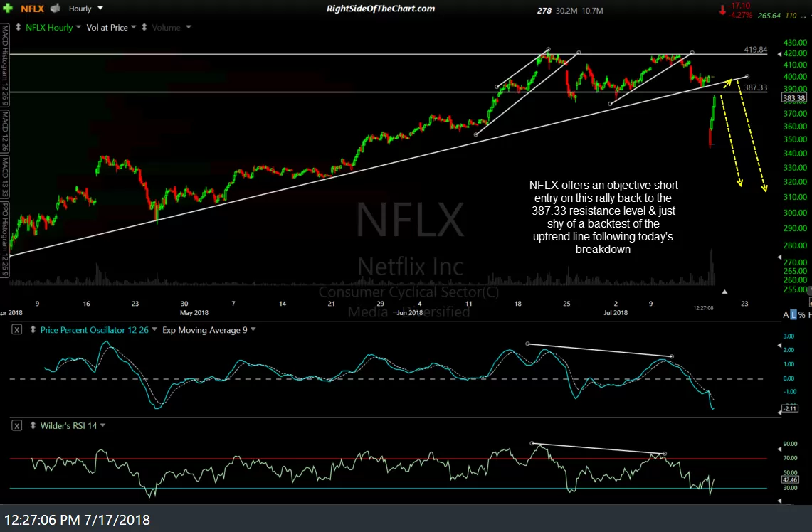Click the triangle marker above the 2.00 PPO level
The image size is (812, 532).
pos(780,345)
